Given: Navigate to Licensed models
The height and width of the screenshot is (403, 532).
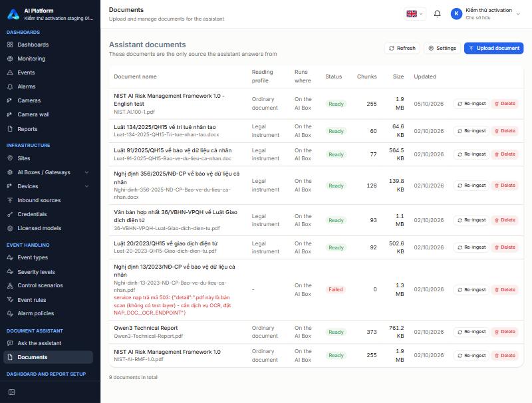Looking at the screenshot, I should [48, 228].
